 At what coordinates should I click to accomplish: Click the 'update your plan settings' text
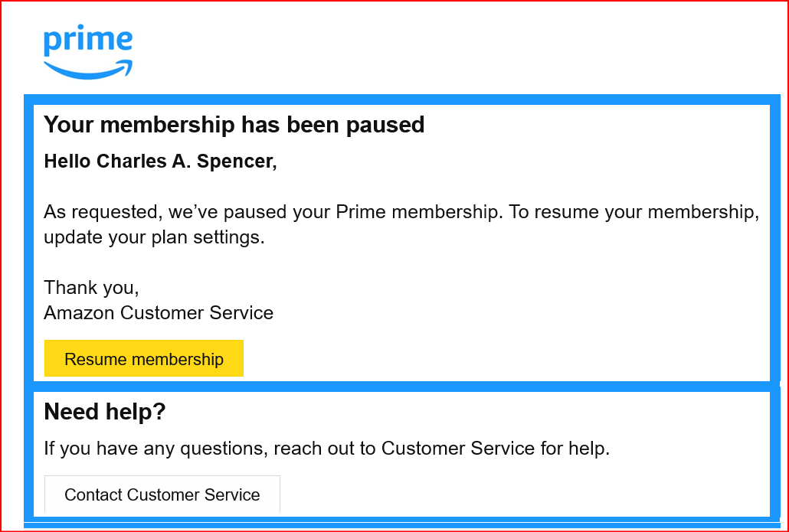pos(154,237)
